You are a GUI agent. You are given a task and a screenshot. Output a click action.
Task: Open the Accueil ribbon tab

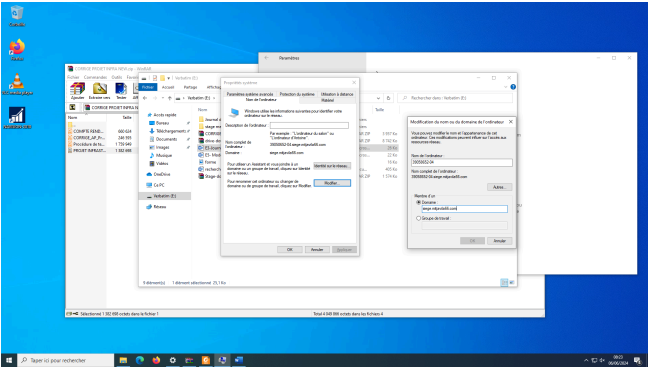168,87
